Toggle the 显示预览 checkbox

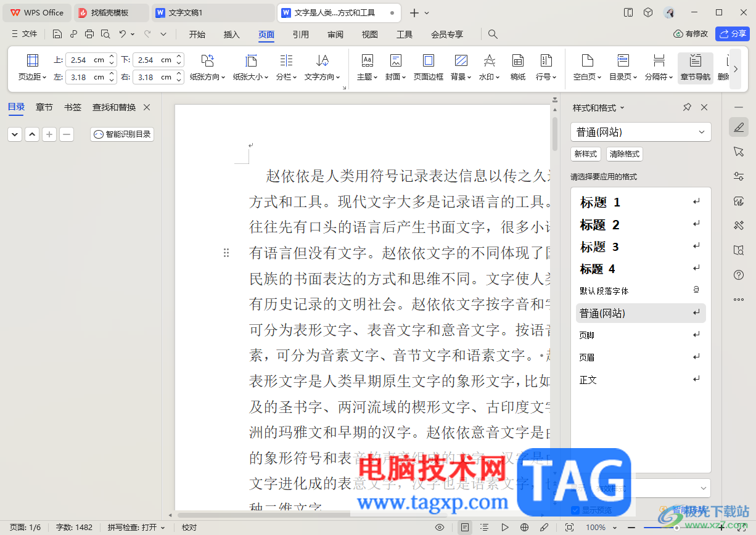[575, 510]
